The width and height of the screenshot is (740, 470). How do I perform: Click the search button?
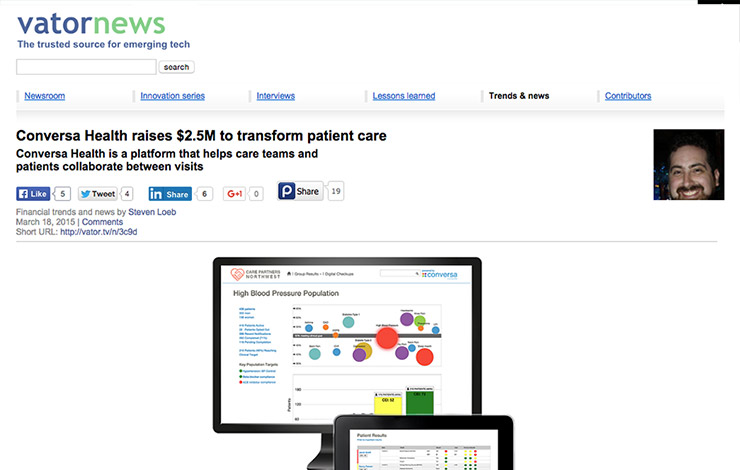point(177,67)
